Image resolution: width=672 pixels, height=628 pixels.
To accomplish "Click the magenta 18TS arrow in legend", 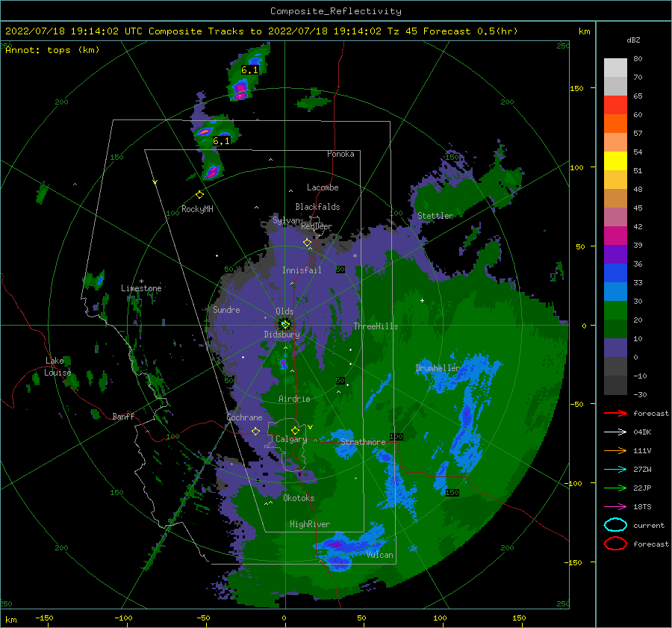I will pyautogui.click(x=615, y=507).
